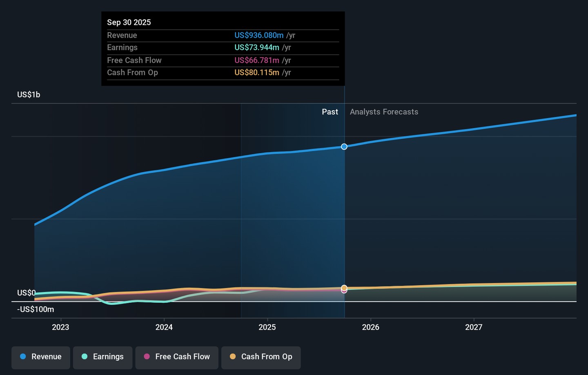Hide the Free Cash Flow series
Screen dimensions: 588x375
pyautogui.click(x=177, y=357)
